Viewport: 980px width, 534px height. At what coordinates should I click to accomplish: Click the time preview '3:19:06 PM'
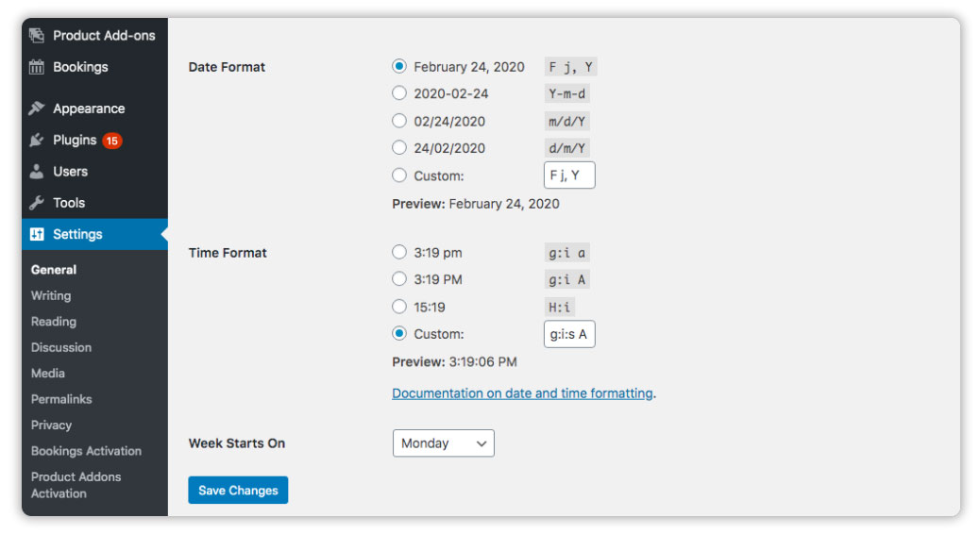click(x=483, y=361)
